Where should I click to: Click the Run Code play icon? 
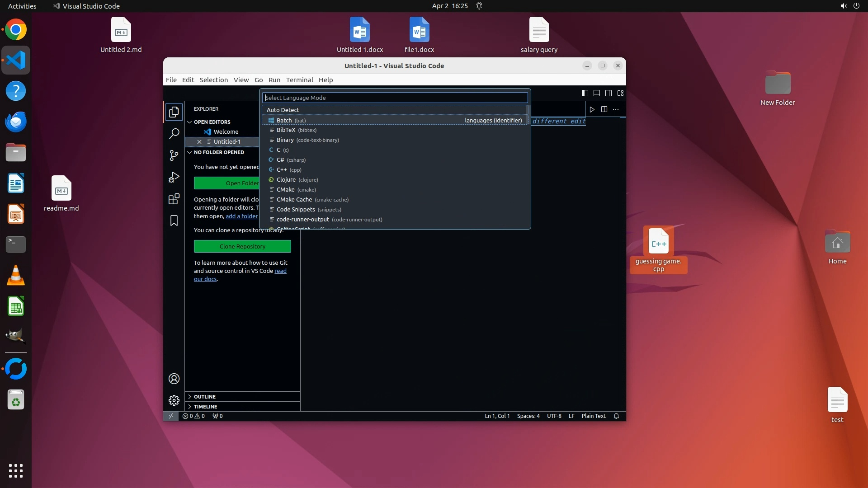tap(592, 109)
